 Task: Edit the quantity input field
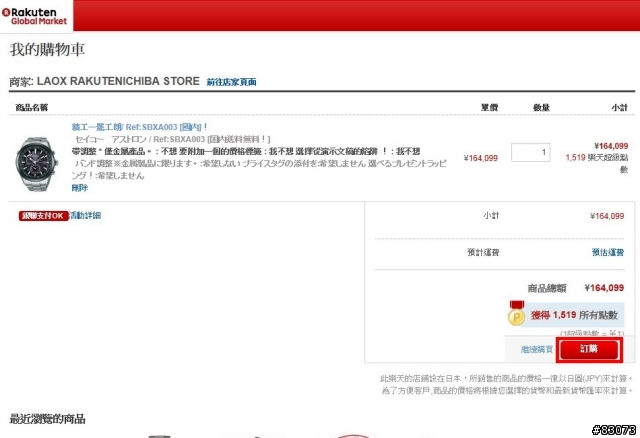(x=531, y=152)
